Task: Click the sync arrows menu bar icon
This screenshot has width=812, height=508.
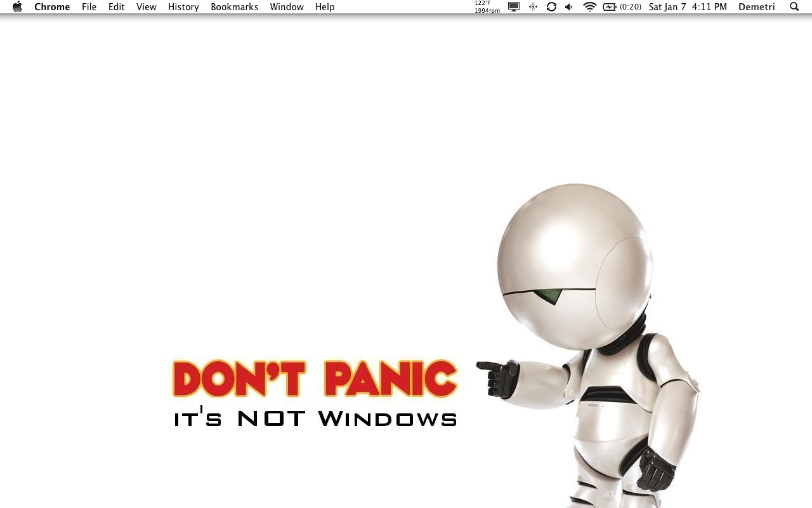Action: point(551,7)
